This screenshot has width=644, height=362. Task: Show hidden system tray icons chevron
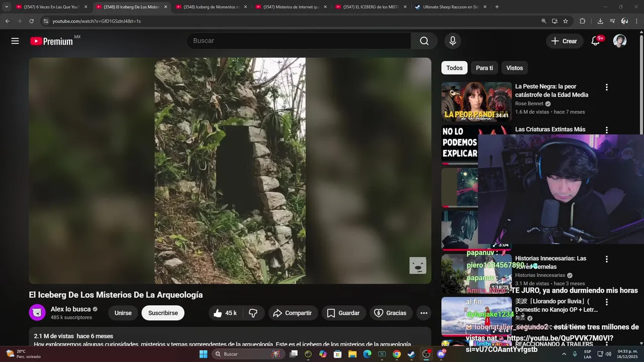pyautogui.click(x=563, y=354)
